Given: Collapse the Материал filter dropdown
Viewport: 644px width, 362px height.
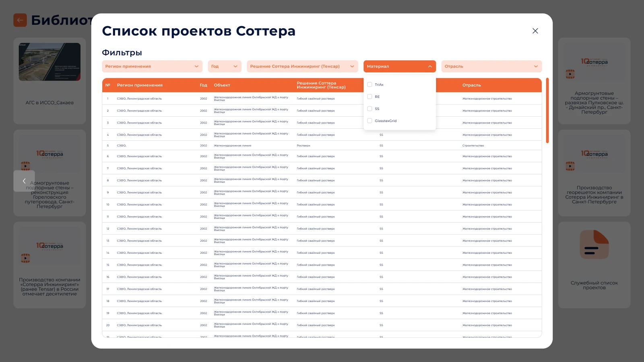Looking at the screenshot, I should [400, 66].
